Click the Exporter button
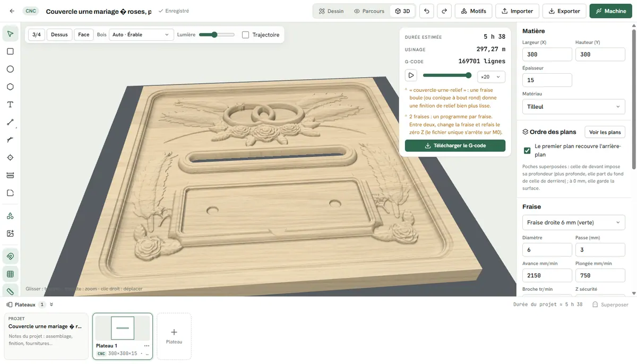The height and width of the screenshot is (364, 637). [565, 11]
